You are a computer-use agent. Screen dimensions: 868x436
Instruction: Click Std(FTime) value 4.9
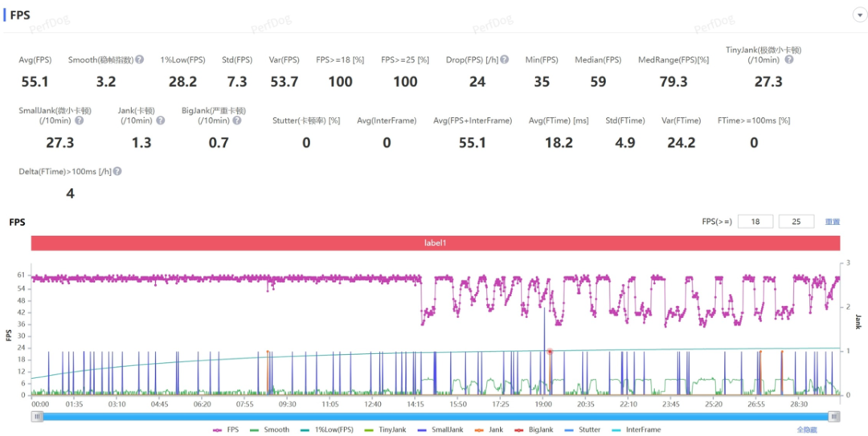tap(624, 143)
